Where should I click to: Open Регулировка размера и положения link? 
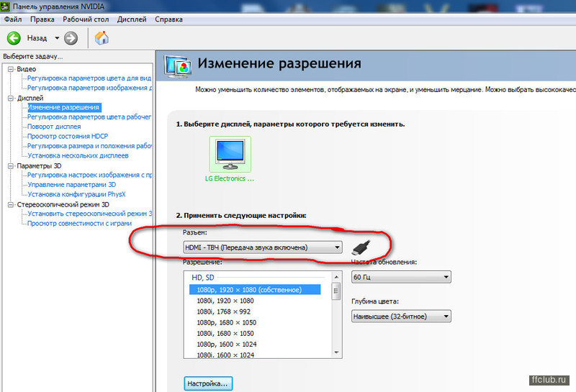pyautogui.click(x=89, y=146)
